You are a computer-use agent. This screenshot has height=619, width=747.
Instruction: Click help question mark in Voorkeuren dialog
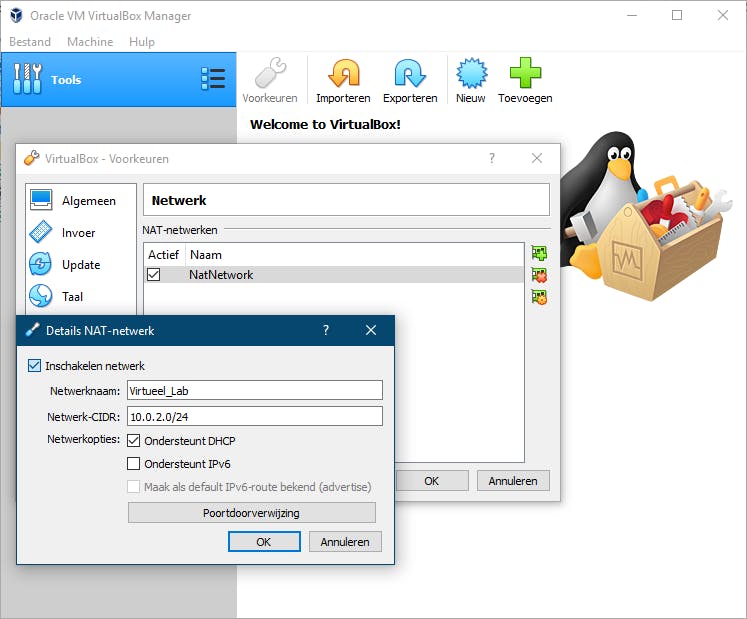point(492,158)
